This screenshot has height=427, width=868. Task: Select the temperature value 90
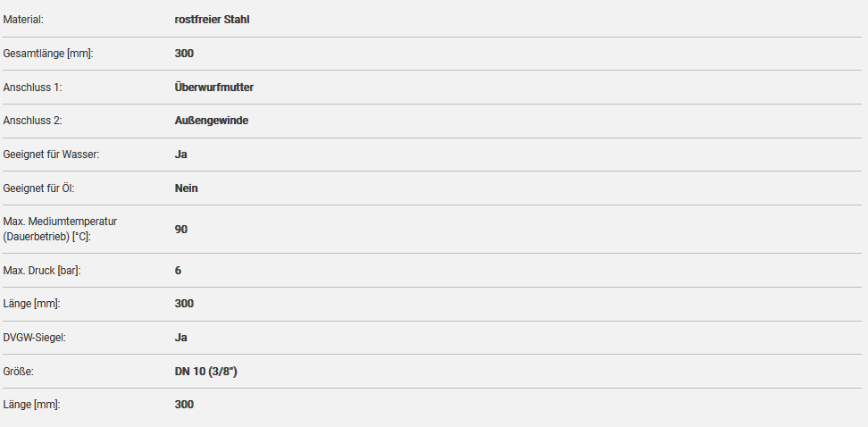[x=181, y=230]
